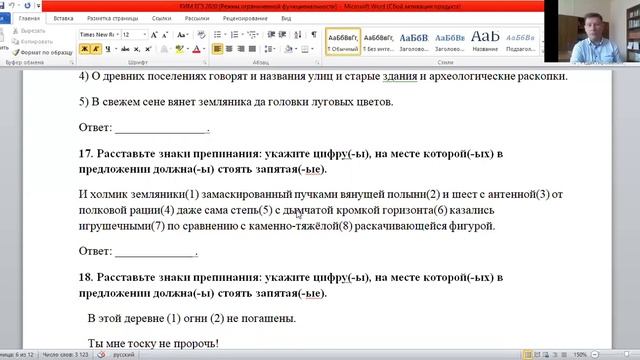Insert bulleted list
640x360 pixels.
(x=218, y=35)
